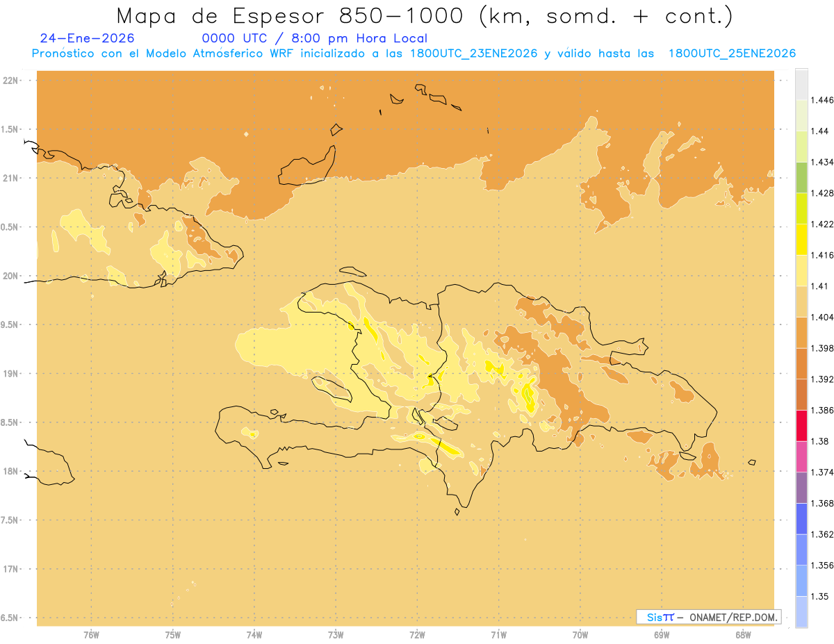The image size is (834, 644).
Task: Click the latitude label "18N"
Action: pyautogui.click(x=11, y=471)
